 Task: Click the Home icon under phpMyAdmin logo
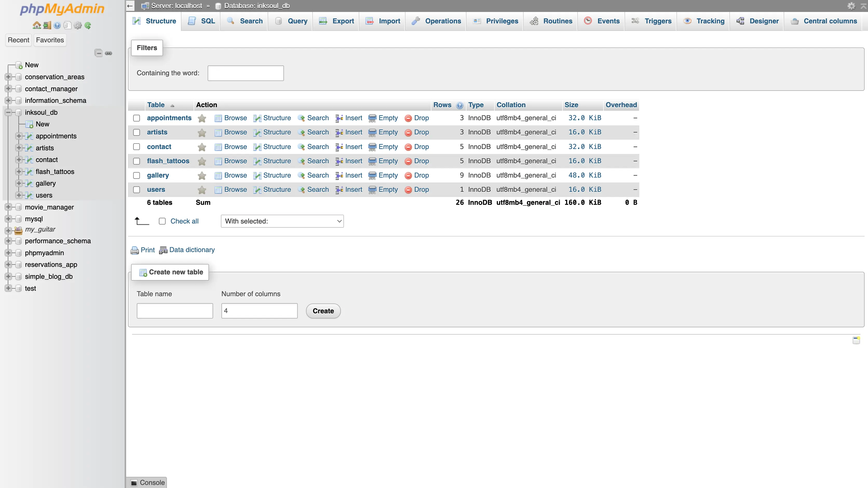(x=37, y=25)
